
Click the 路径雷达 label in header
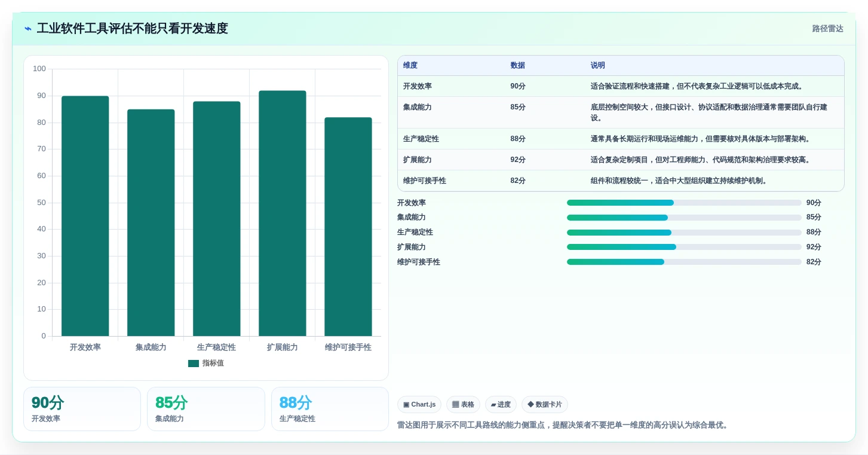coord(827,29)
